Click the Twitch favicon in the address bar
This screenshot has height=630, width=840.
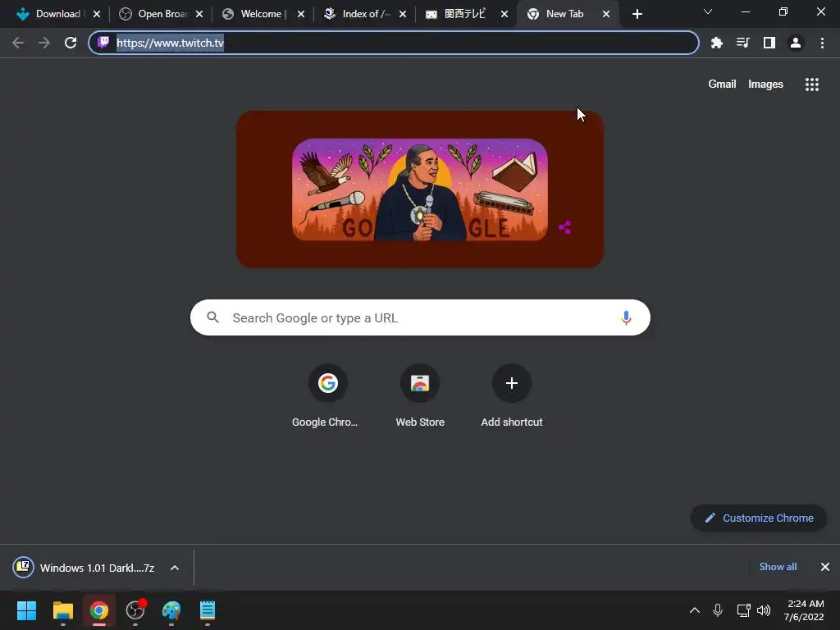click(103, 43)
